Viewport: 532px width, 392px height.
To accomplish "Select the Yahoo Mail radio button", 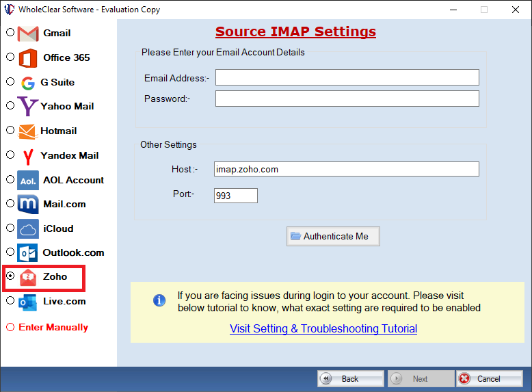I will click(x=10, y=105).
